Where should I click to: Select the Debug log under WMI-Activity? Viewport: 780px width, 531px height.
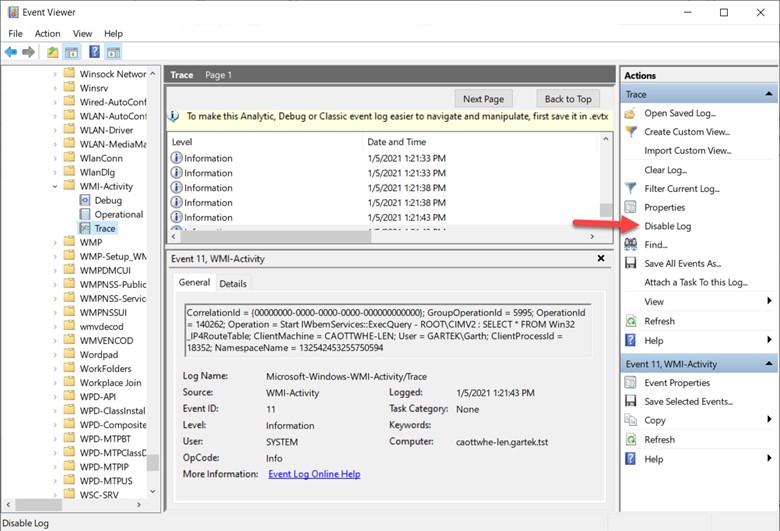108,200
